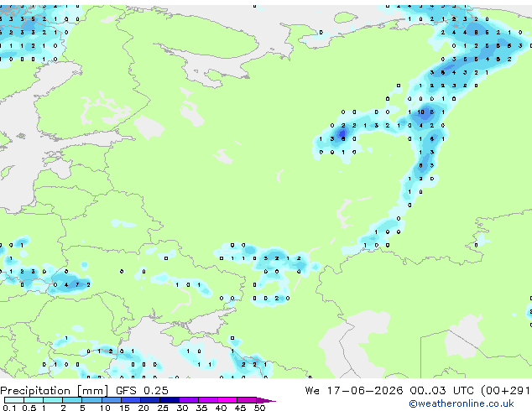Click the 'We' weekday label
This screenshot has height=411, width=532.
(312, 391)
